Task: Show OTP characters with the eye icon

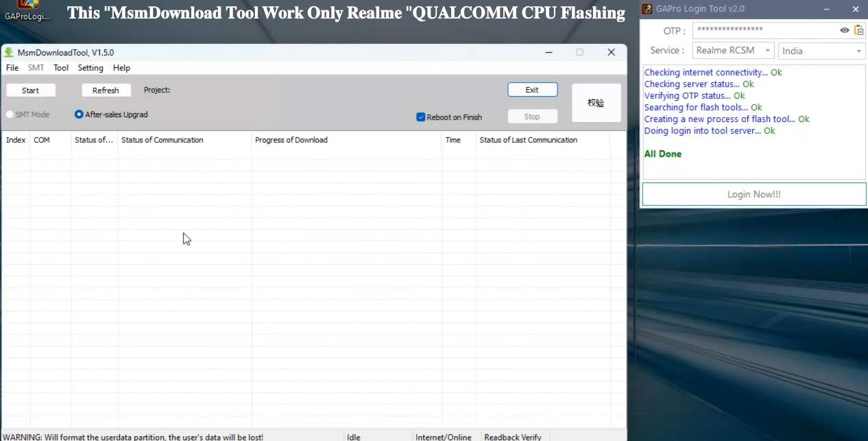Action: pos(845,30)
